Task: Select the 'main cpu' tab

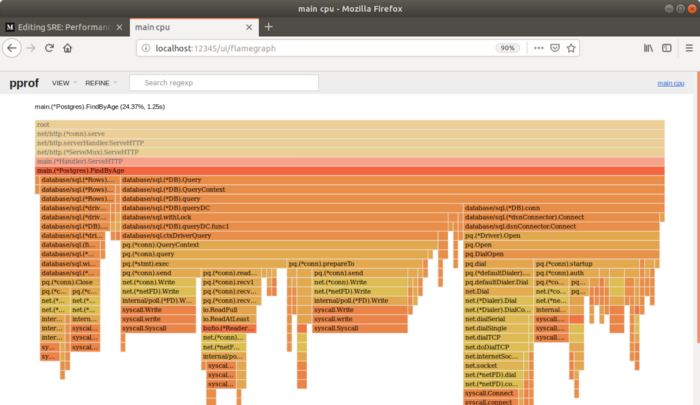Action: 194,27
